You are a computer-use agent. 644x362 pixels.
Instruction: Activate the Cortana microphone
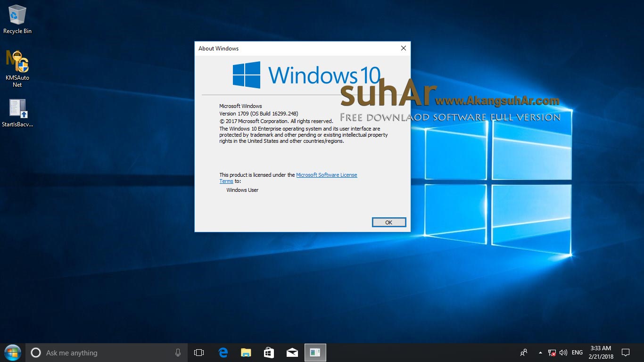(178, 353)
